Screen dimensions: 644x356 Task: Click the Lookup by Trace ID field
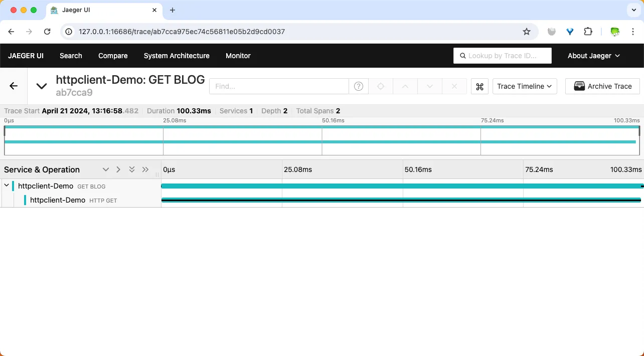502,56
